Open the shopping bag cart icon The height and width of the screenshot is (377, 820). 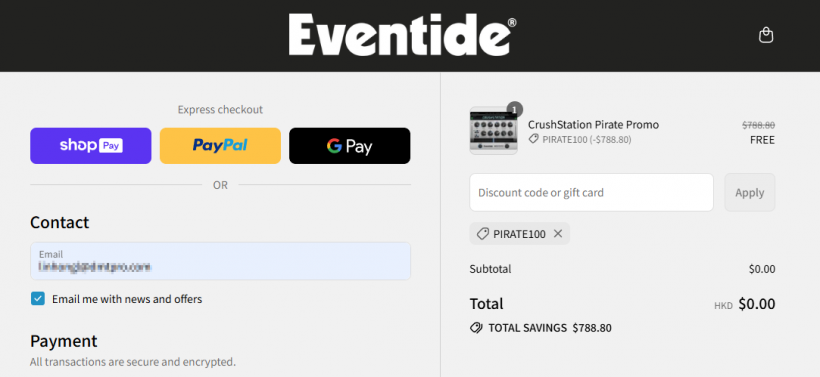[766, 35]
